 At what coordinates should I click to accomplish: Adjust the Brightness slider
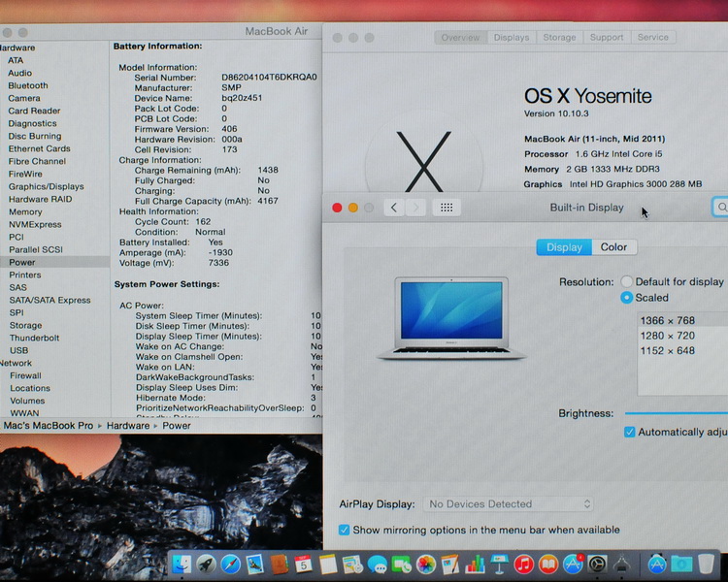(x=677, y=412)
